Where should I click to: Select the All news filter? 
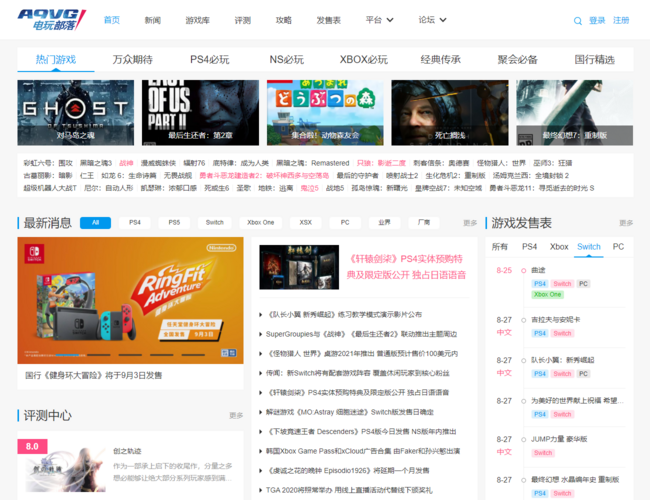pyautogui.click(x=95, y=223)
